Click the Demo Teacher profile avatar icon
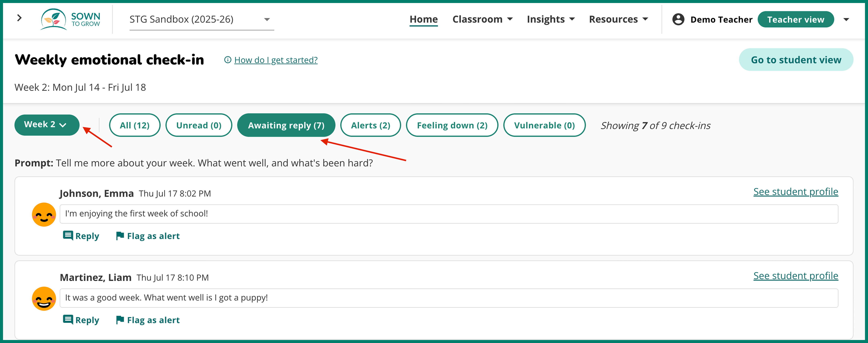The height and width of the screenshot is (343, 868). point(678,19)
